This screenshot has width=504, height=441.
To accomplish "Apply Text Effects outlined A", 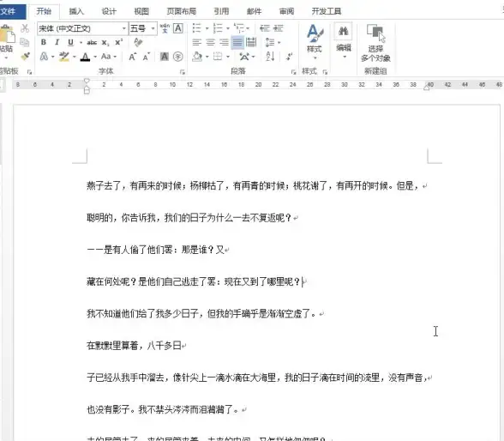I will [x=44, y=57].
